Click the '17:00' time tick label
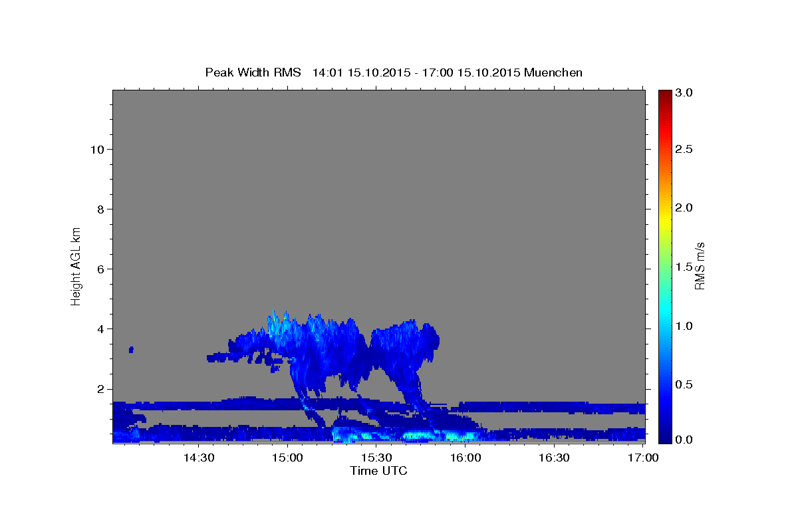 pyautogui.click(x=642, y=458)
